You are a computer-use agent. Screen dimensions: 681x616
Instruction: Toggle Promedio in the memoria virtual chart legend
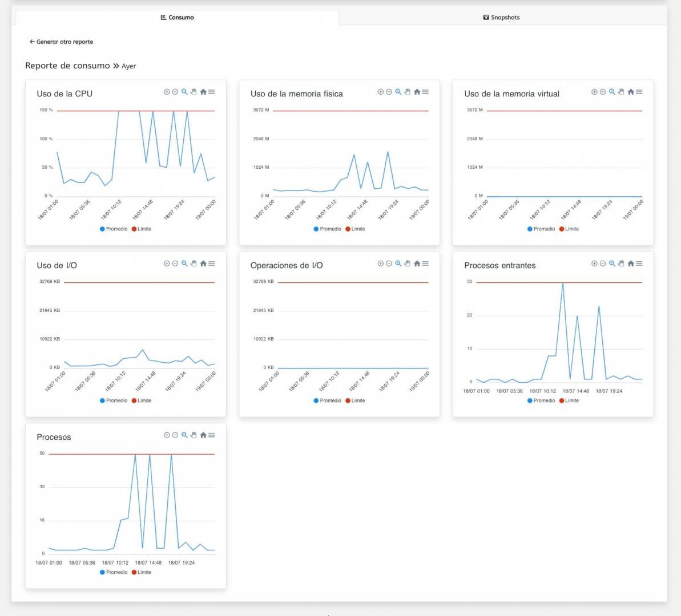tap(541, 229)
